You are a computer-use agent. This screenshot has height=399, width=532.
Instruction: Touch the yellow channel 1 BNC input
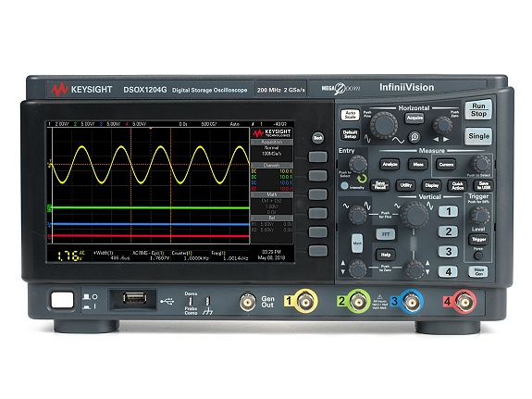coord(305,301)
